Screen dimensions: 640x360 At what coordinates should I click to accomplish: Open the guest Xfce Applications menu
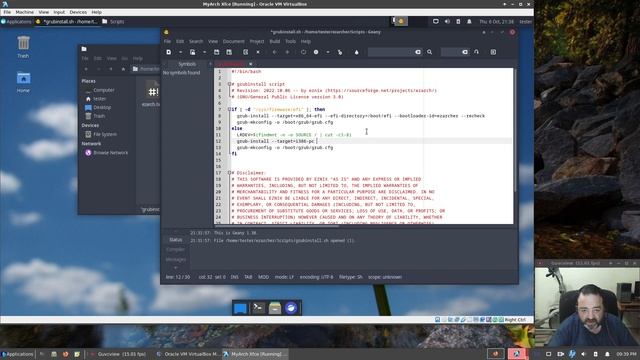click(16, 22)
